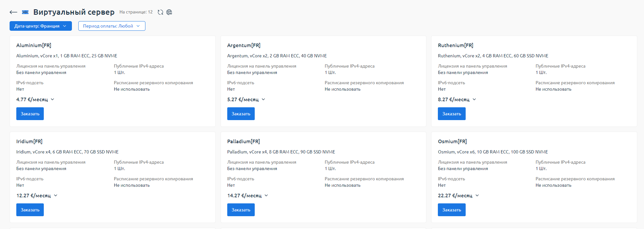The width and height of the screenshot is (644, 229).
Task: Open the Период оплаты: Любой dropdown
Action: [112, 26]
